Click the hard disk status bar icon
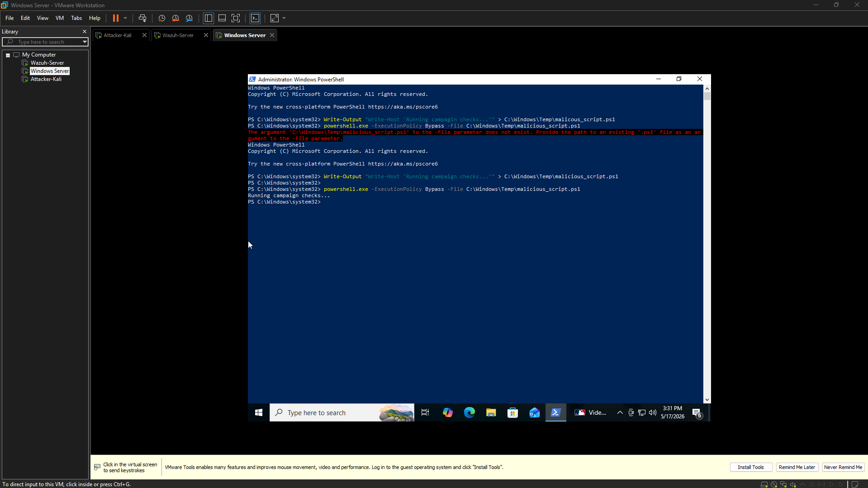The image size is (868, 488). coord(764,484)
